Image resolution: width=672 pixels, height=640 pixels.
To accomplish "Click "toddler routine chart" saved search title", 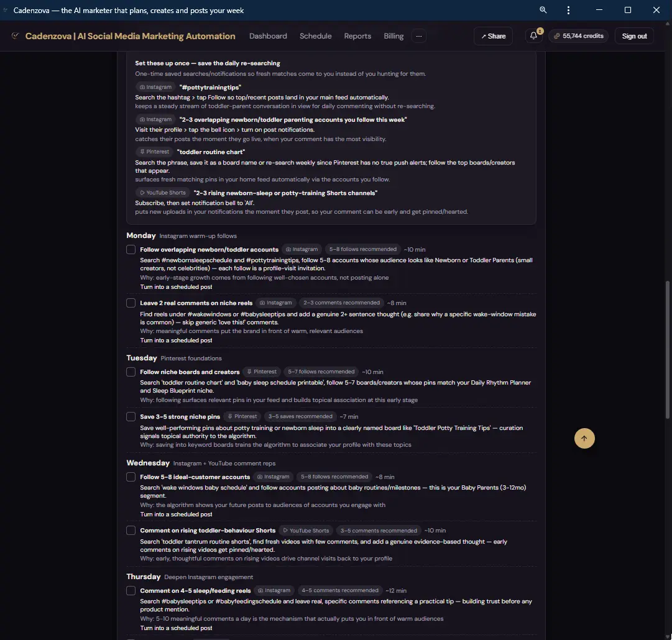I will (x=211, y=152).
